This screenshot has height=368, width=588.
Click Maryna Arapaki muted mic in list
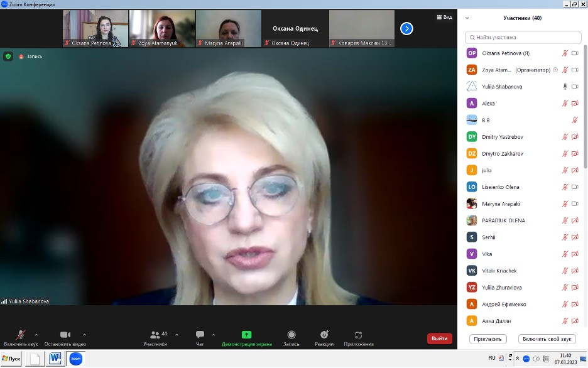(x=565, y=204)
